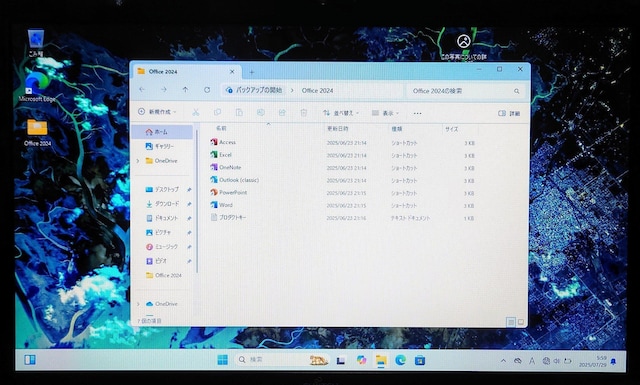Click the ごみ箱 desktop icon

36,42
